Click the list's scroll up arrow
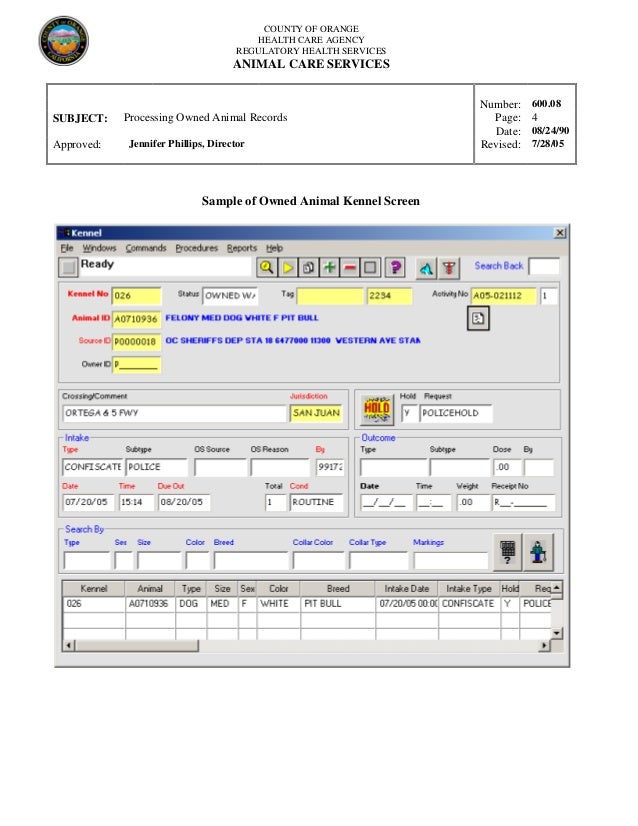Screen dimensions: 638x826 tap(557, 586)
